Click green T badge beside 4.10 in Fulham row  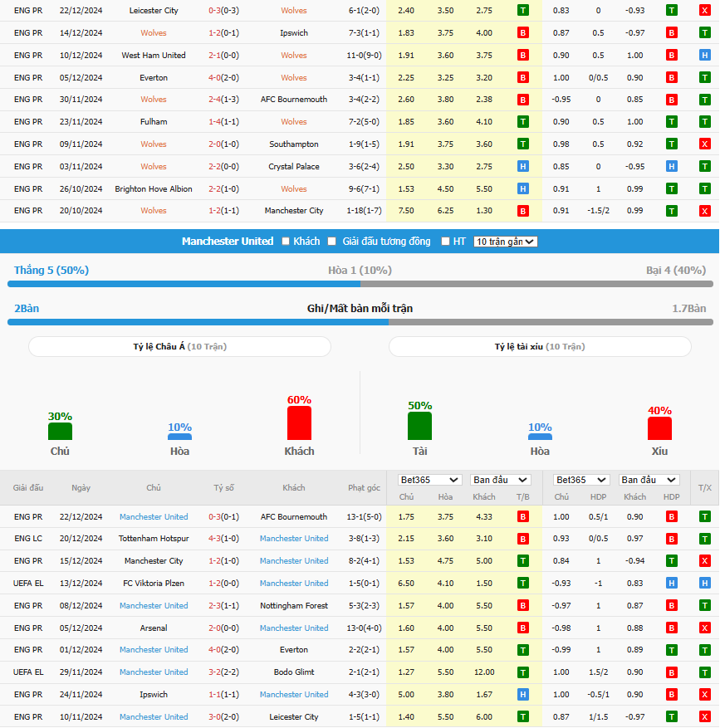point(523,122)
